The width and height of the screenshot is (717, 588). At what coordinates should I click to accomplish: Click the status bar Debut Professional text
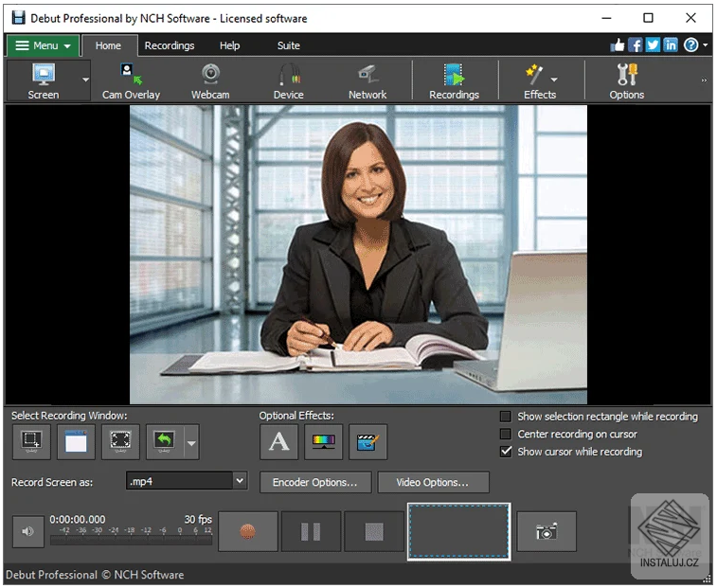95,575
